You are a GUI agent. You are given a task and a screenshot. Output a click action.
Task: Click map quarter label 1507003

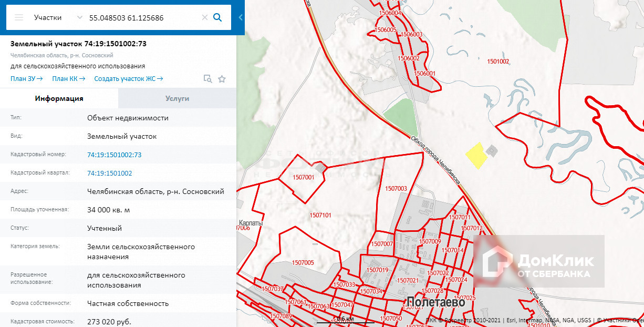click(396, 188)
